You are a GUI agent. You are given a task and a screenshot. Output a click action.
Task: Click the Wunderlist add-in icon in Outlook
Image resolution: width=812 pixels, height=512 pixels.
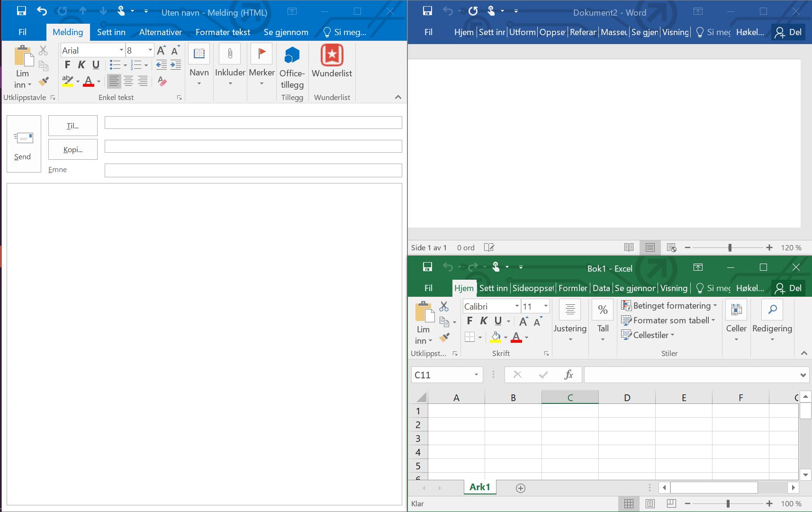332,56
